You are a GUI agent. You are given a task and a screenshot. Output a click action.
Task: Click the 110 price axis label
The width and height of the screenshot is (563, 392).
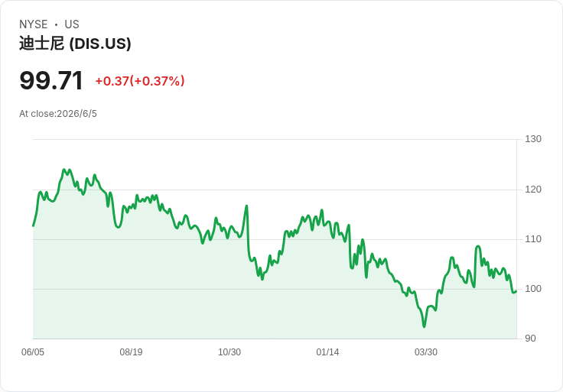tap(533, 239)
